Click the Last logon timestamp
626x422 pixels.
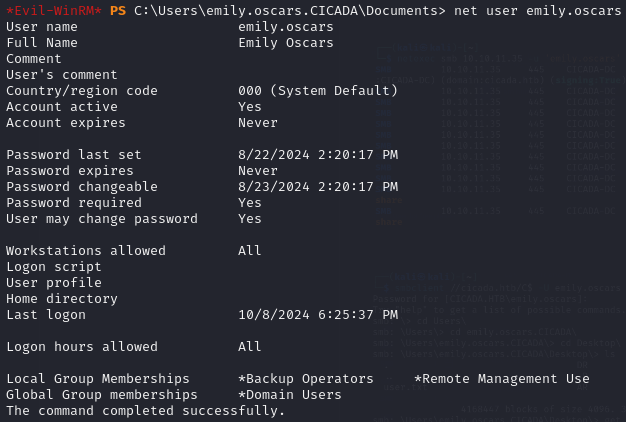[x=318, y=315]
